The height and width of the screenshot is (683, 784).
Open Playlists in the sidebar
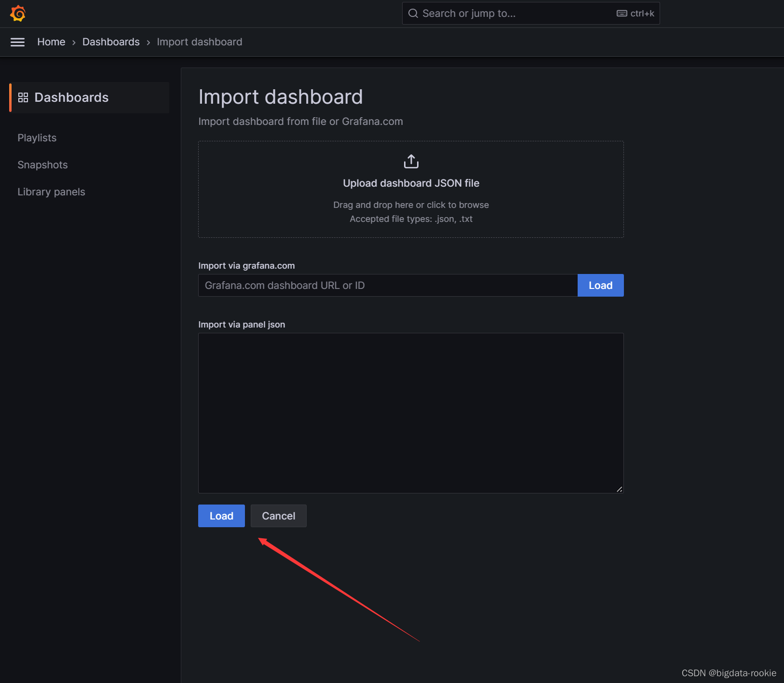tap(37, 138)
